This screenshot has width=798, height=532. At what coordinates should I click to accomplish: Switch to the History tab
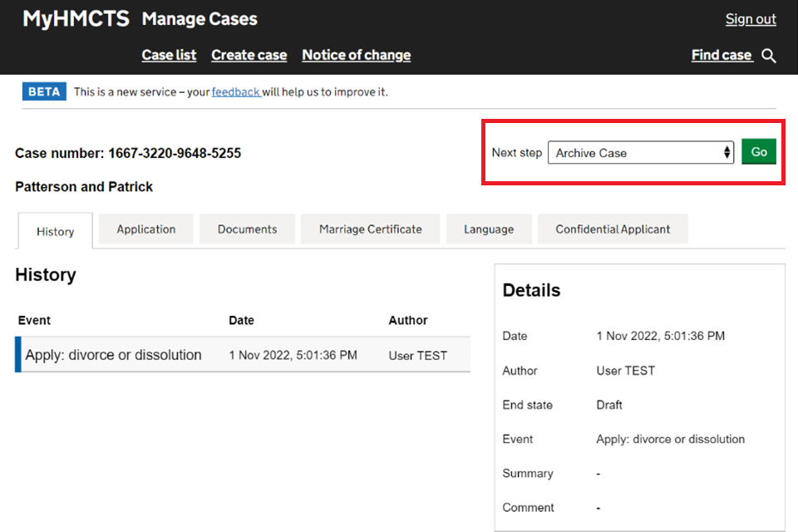coord(56,231)
